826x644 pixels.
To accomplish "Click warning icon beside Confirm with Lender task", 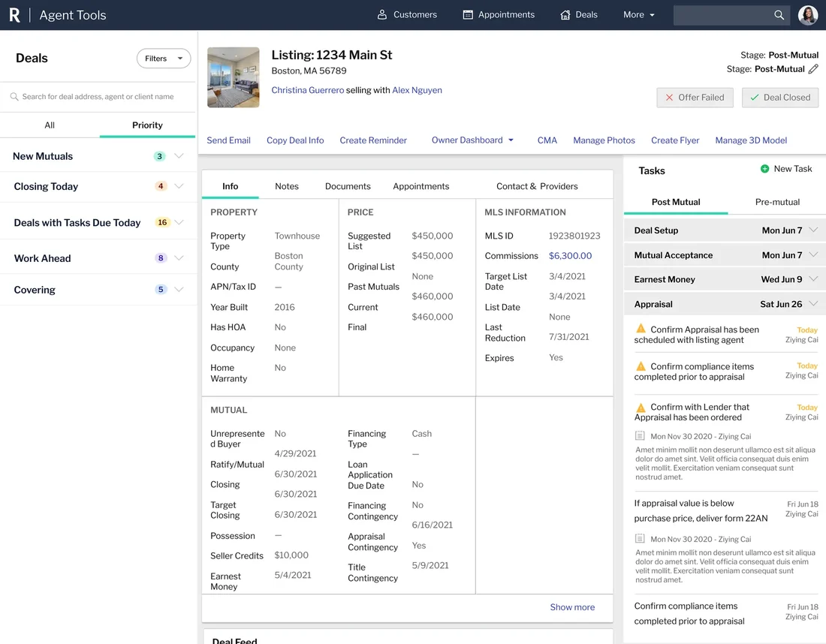I will pos(641,407).
